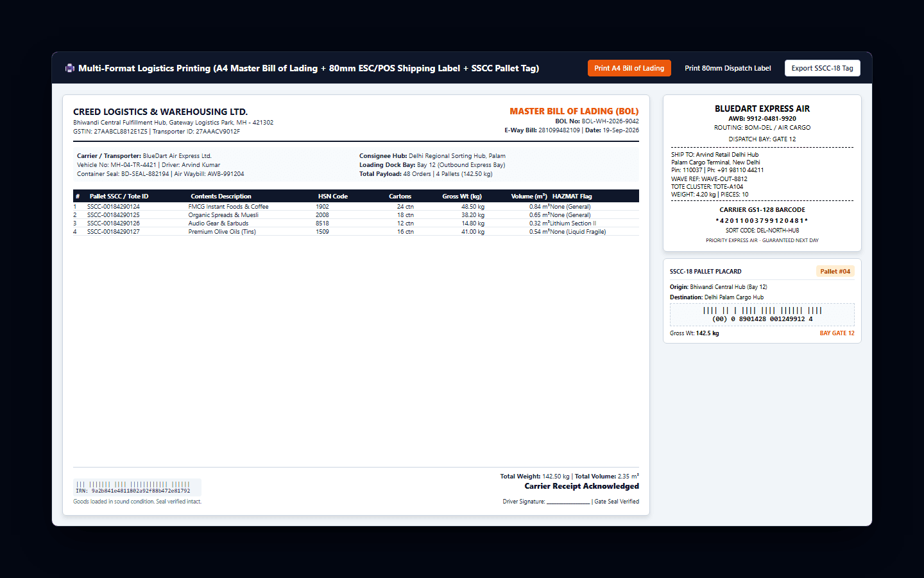Viewport: 924px width, 578px height.
Task: Click the 48.50 kg gross weight value
Action: 473,207
